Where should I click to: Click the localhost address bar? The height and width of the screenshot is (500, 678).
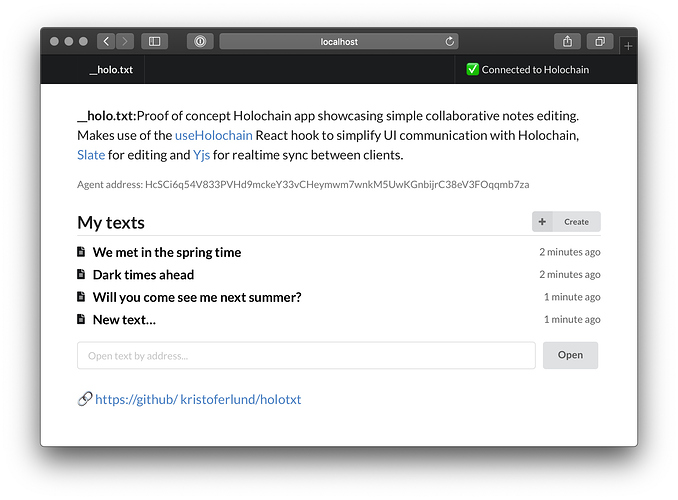pos(339,42)
